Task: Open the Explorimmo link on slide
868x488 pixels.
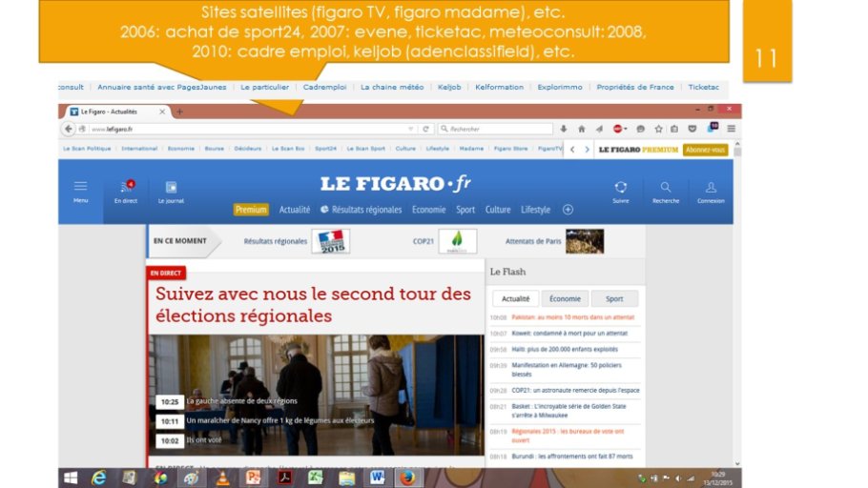Action: pyautogui.click(x=560, y=88)
